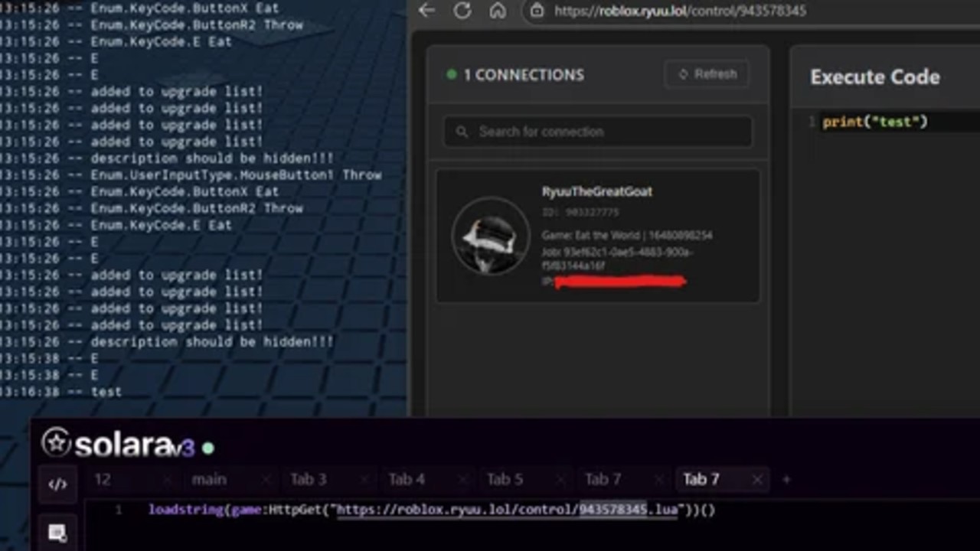Click the Execute Code heading
The image size is (980, 551).
[875, 77]
